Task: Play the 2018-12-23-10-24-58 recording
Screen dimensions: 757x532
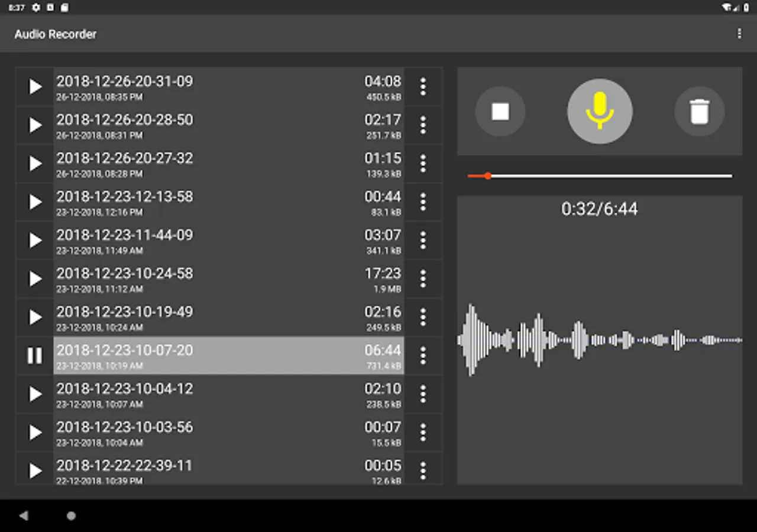Action: [35, 278]
